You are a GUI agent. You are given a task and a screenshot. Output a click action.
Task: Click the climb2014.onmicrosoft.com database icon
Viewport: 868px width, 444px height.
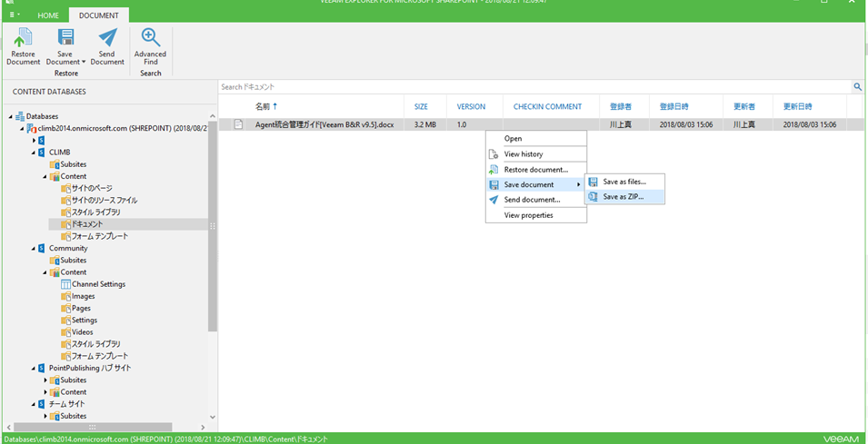pyautogui.click(x=32, y=128)
